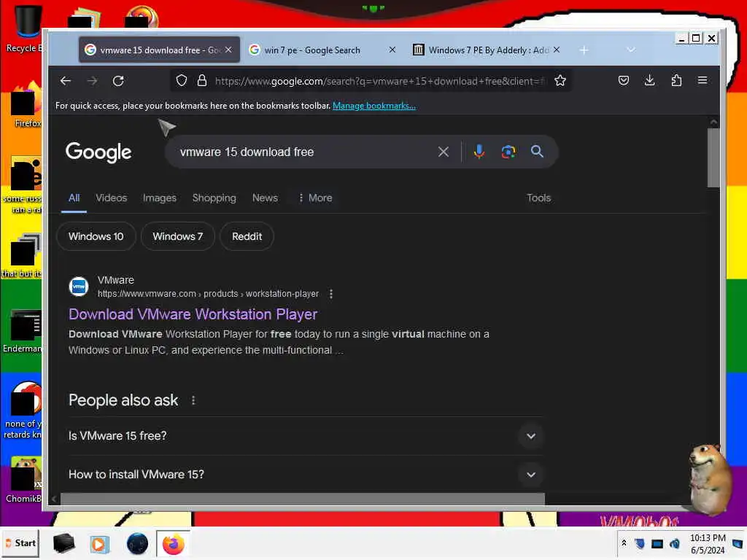Switch to News results tab
The height and width of the screenshot is (560, 747).
265,198
